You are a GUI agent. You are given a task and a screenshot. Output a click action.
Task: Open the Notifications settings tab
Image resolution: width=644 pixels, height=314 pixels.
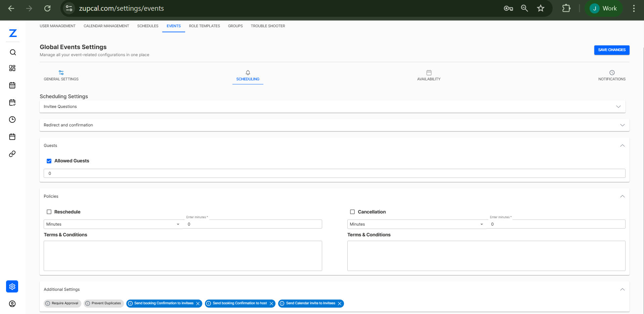(x=612, y=76)
